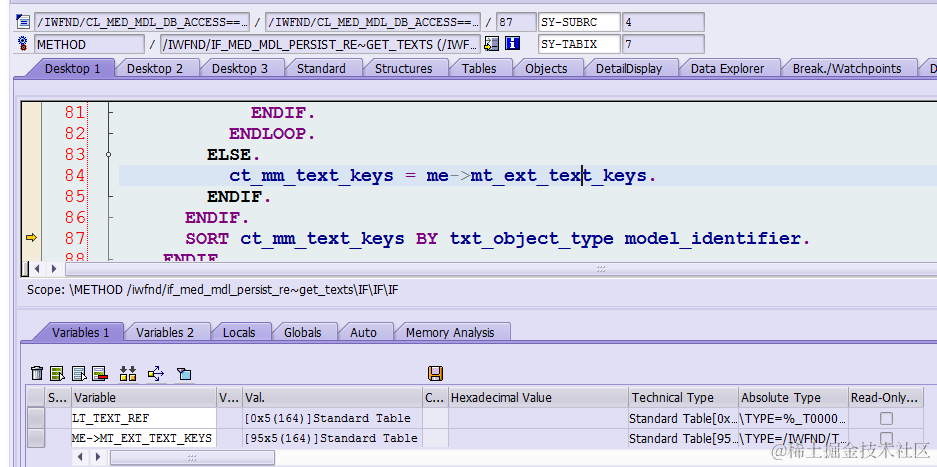Image resolution: width=937 pixels, height=467 pixels.
Task: Select the Variables 1 tab
Action: click(x=80, y=332)
